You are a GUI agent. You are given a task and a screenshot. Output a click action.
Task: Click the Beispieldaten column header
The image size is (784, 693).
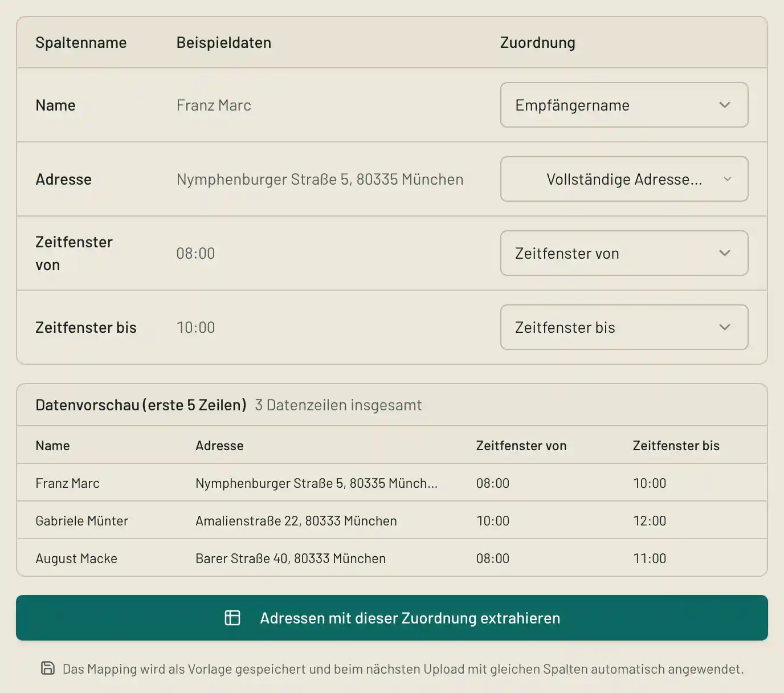224,43
